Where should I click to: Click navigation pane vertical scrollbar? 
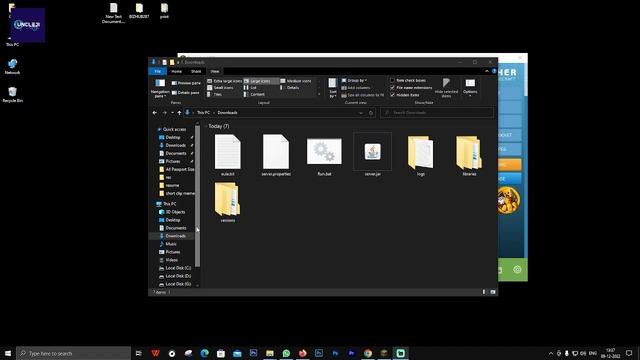point(198,196)
